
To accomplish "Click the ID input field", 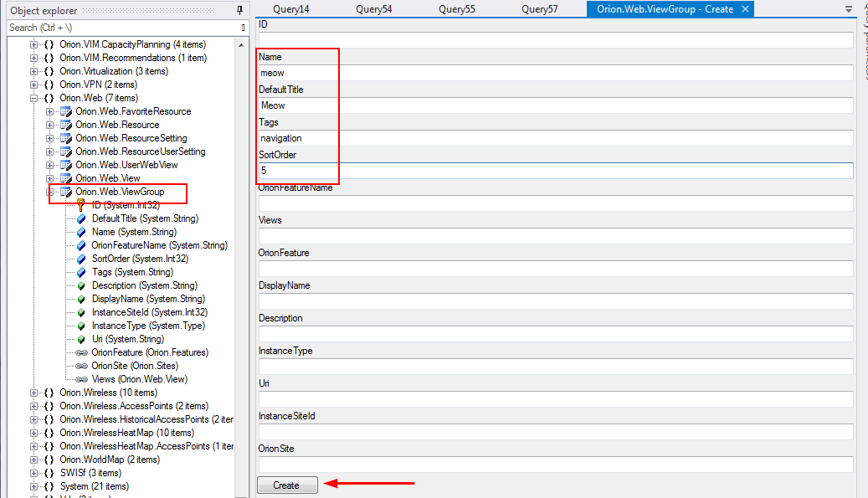I will tap(556, 40).
